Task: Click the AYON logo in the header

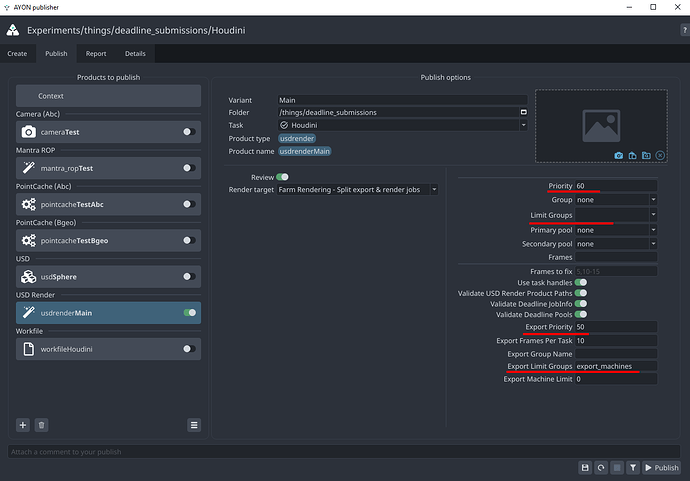Action: pyautogui.click(x=13, y=30)
